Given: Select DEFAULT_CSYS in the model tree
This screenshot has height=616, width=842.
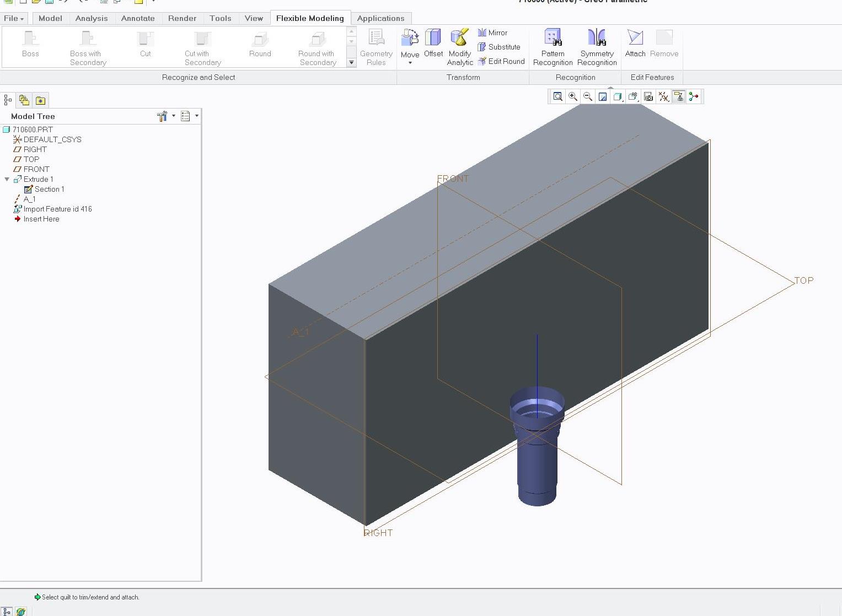Looking at the screenshot, I should [52, 139].
